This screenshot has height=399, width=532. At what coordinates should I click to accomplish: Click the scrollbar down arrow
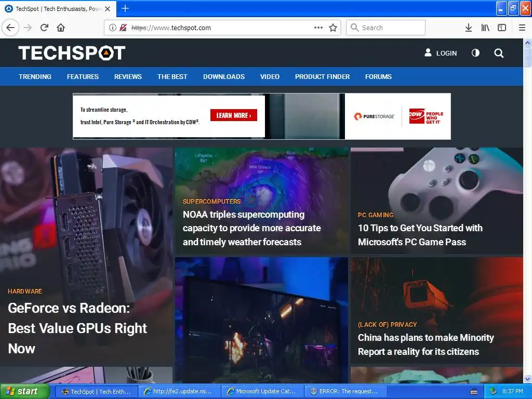pos(527,379)
